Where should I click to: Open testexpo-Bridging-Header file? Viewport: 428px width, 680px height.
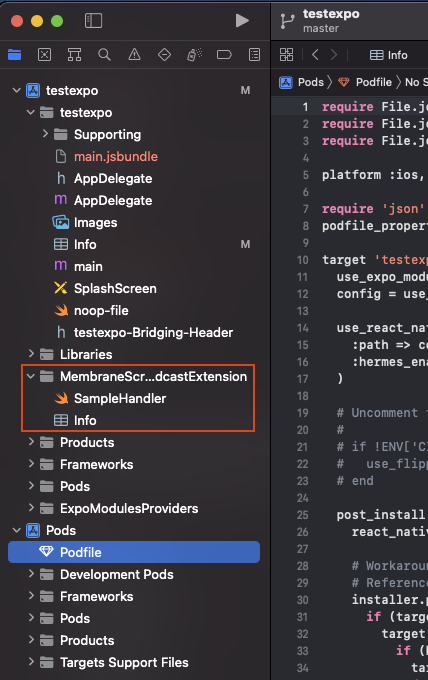pos(154,333)
